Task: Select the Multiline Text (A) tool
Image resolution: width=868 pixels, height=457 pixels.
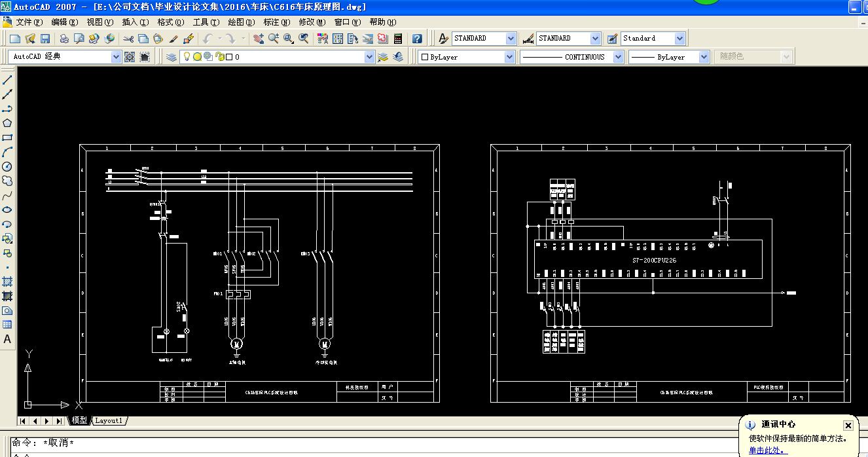Action: point(8,339)
